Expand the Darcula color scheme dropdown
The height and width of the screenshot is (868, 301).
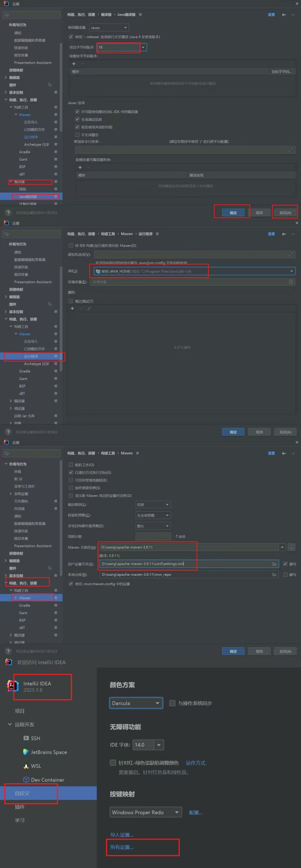point(136,703)
